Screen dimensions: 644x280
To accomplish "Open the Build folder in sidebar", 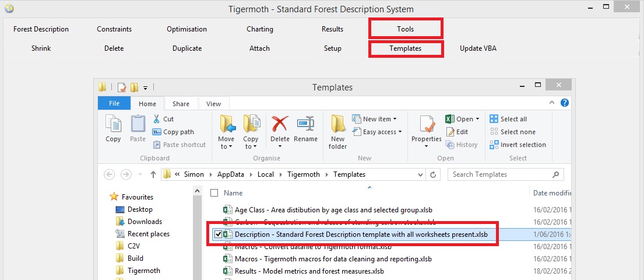I will click(129, 258).
